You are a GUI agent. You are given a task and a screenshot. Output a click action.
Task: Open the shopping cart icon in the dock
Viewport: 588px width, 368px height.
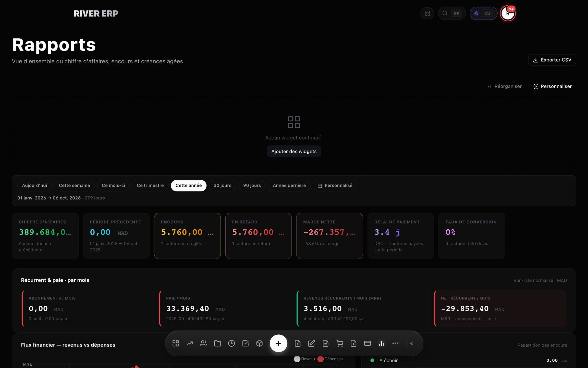340,343
